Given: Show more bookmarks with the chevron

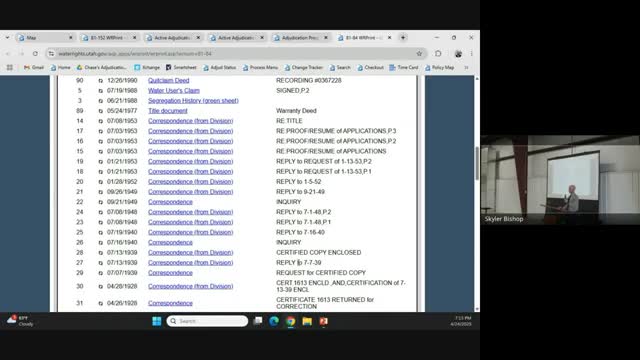Looking at the screenshot, I should [x=466, y=67].
